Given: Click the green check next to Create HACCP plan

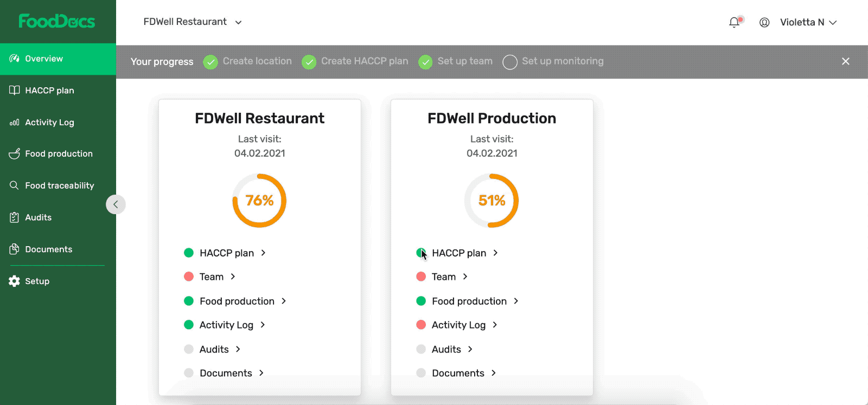Looking at the screenshot, I should pyautogui.click(x=309, y=62).
